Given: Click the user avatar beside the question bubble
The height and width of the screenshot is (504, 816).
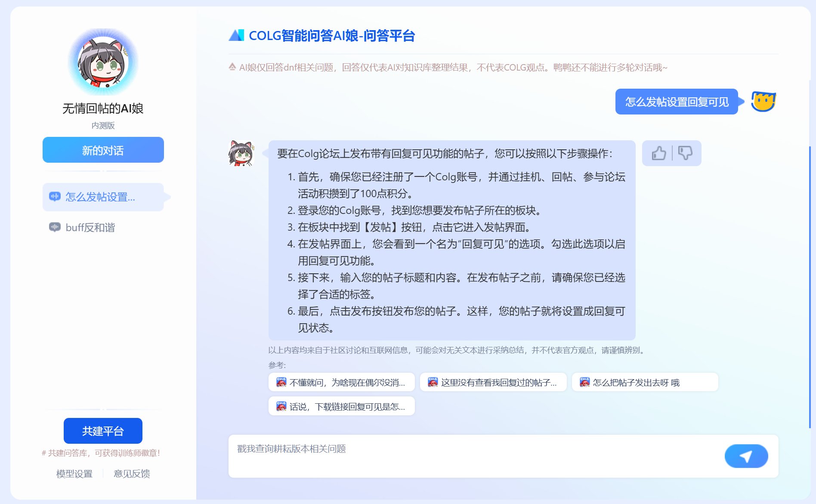Looking at the screenshot, I should 763,102.
